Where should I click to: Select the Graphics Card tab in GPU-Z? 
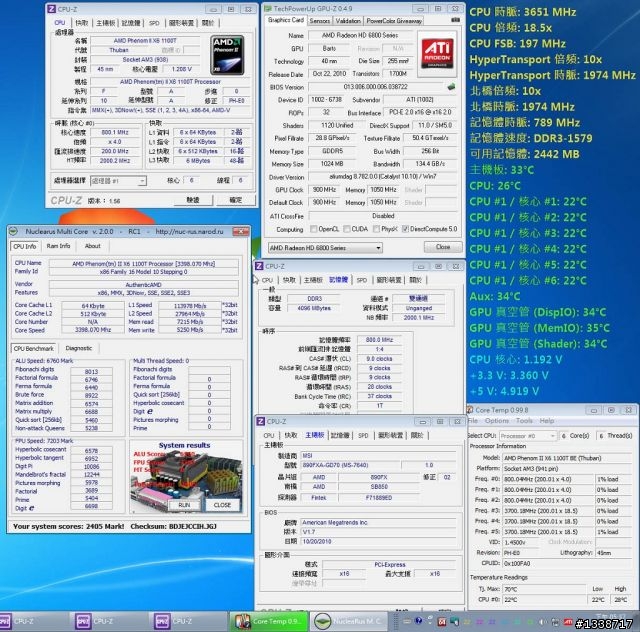tap(286, 20)
